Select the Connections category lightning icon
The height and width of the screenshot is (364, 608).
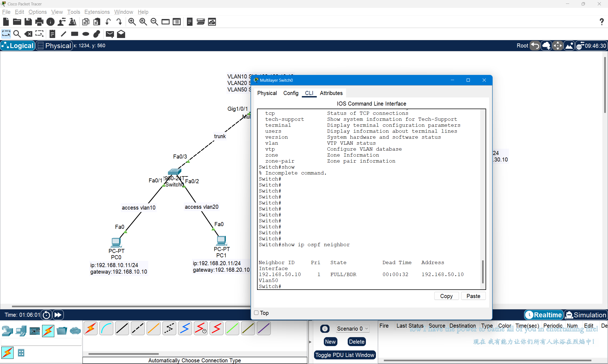pos(48,331)
